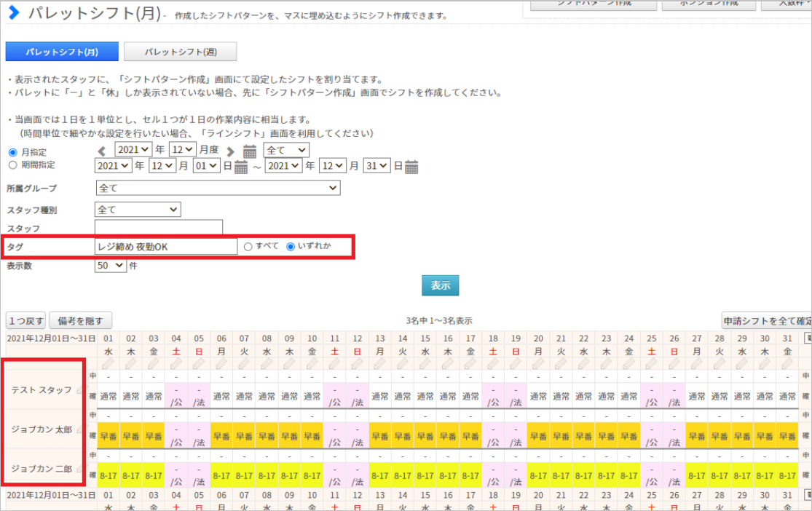Screen dimensions: 812x511
Task: Click the previous month arrow icon
Action: 102,151
